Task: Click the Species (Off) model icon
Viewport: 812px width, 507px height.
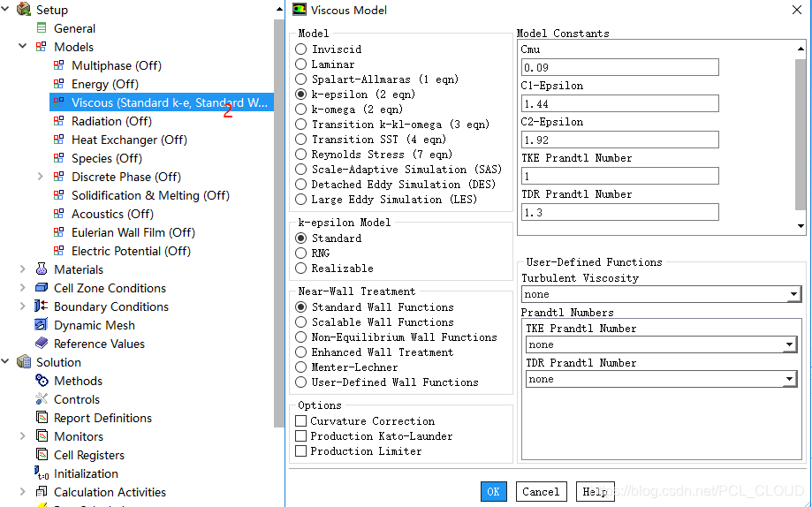Action: 59,158
